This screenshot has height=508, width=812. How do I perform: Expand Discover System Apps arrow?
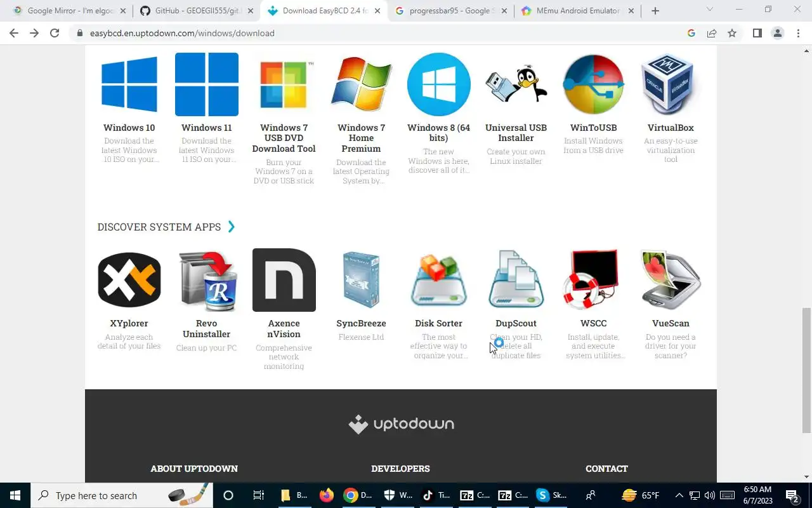click(232, 227)
